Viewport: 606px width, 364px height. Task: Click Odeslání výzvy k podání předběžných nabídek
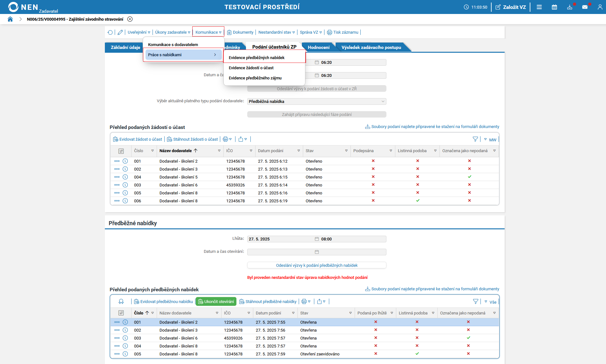(x=317, y=265)
